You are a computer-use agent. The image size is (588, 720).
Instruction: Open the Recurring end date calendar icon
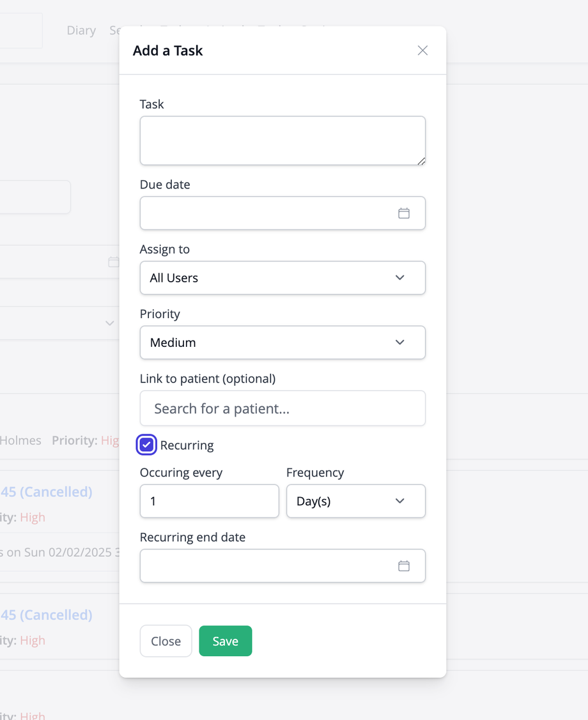click(x=403, y=566)
